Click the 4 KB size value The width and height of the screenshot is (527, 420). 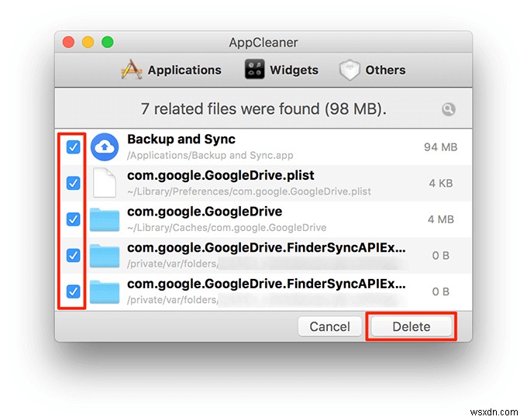pos(441,183)
